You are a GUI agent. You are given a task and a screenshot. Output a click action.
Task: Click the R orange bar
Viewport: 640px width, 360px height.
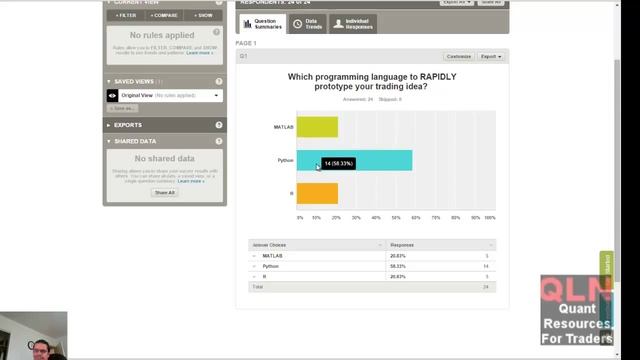point(317,193)
